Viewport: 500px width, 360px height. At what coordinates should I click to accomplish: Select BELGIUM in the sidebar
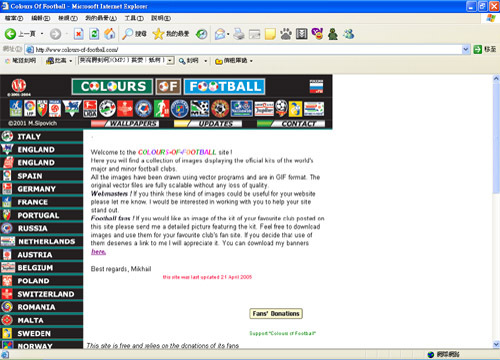41,268
